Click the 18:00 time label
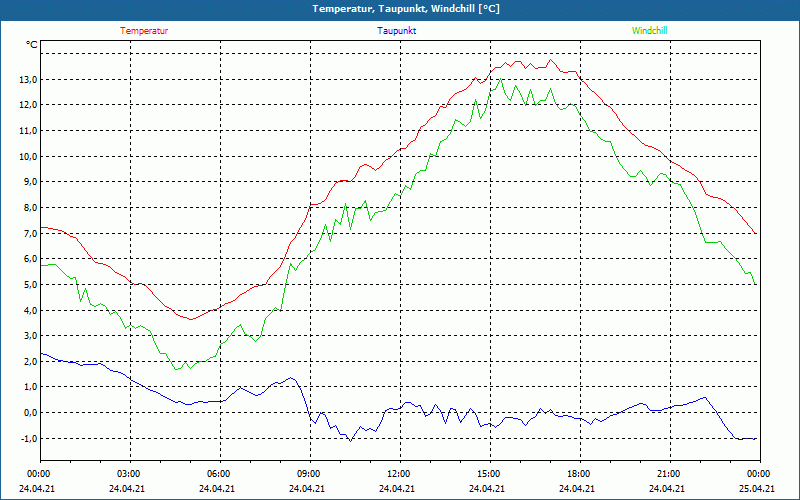The width and height of the screenshot is (800, 500). (x=580, y=474)
